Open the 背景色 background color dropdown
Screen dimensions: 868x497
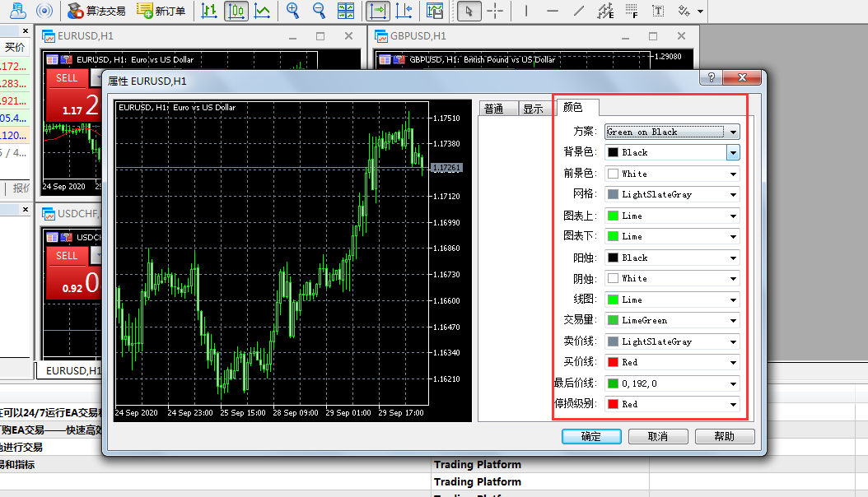click(x=732, y=152)
